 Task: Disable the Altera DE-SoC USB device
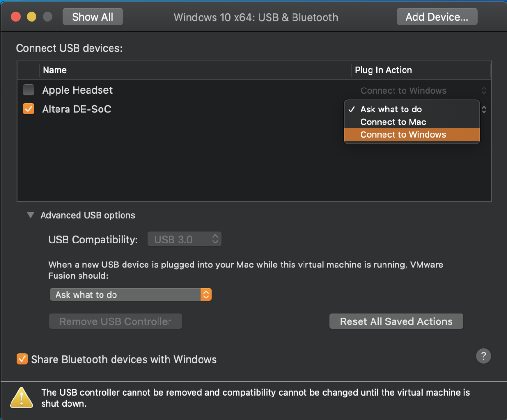tap(28, 109)
